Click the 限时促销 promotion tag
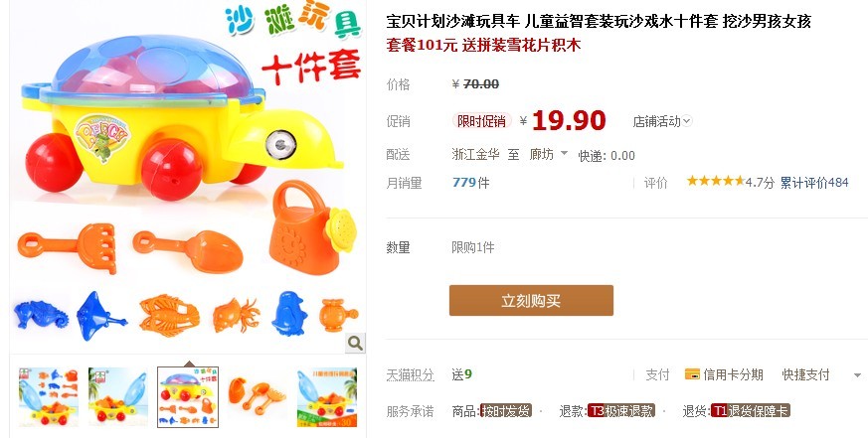 (x=481, y=121)
